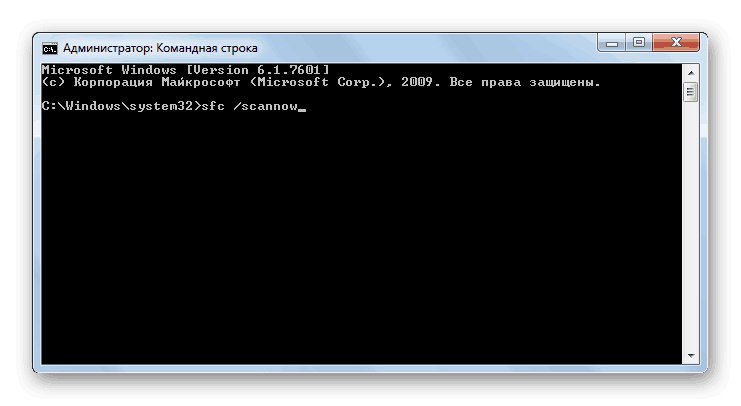The image size is (741, 406).
Task: Click the empty scrollbar track below the thumb
Action: (691, 225)
